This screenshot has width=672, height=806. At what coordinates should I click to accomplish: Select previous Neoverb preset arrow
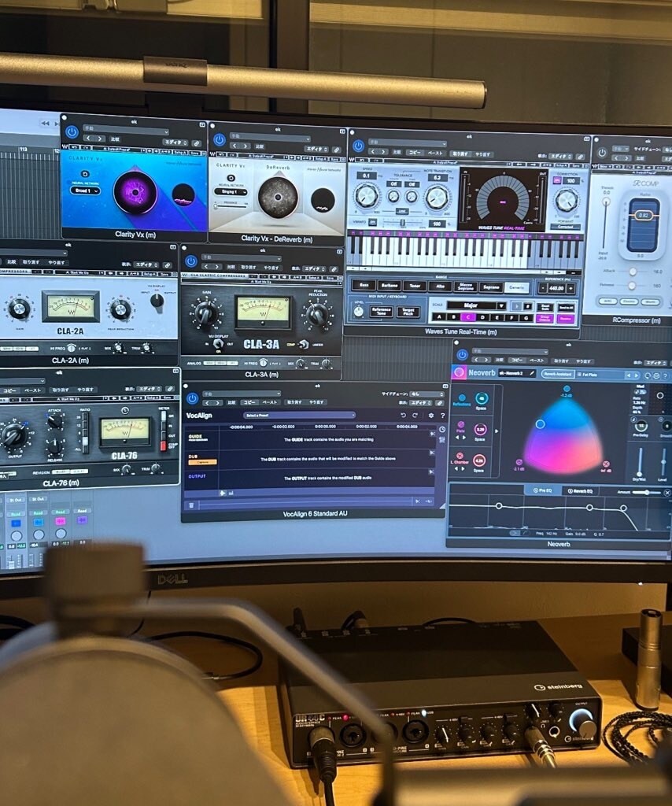point(628,375)
